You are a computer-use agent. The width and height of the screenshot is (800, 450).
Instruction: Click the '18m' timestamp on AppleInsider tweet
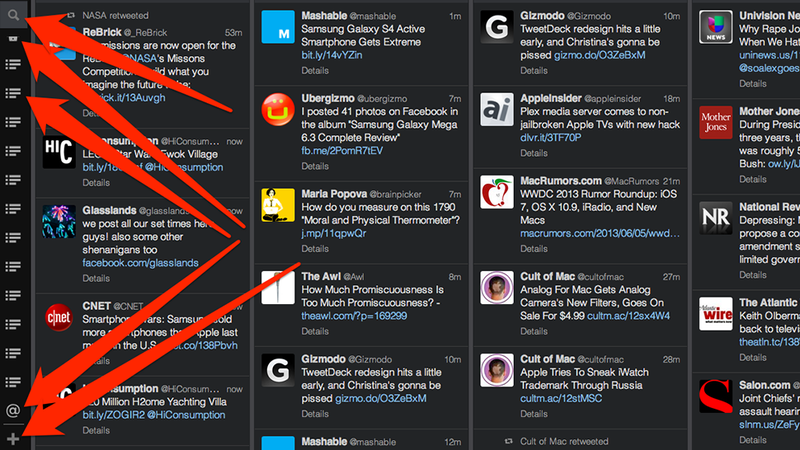pyautogui.click(x=671, y=98)
